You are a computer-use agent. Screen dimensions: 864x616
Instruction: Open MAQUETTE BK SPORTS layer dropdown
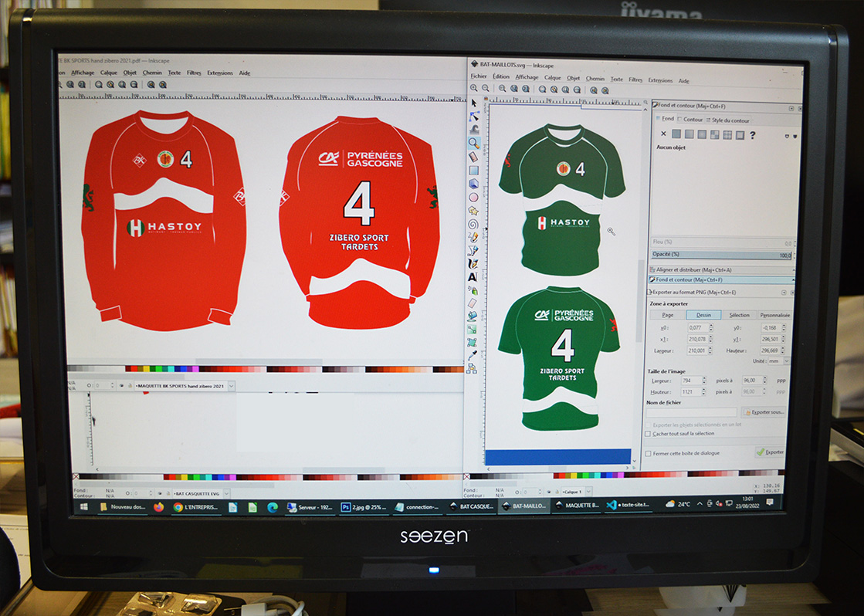click(232, 386)
